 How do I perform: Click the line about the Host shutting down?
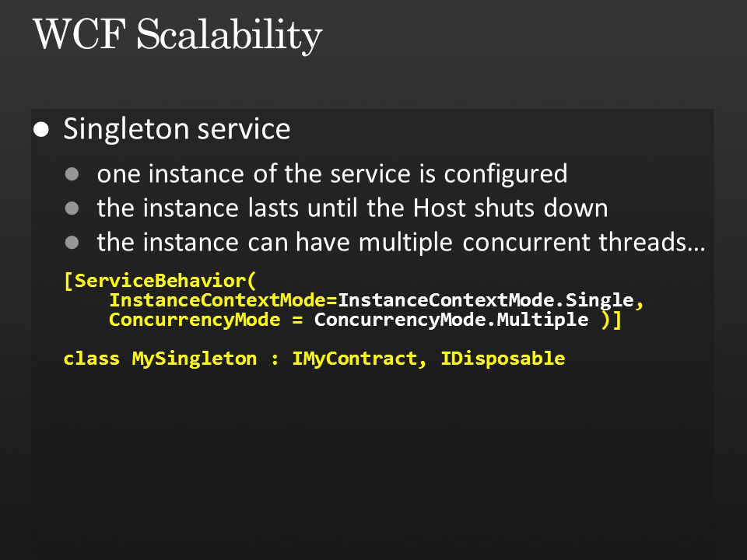[x=352, y=208]
